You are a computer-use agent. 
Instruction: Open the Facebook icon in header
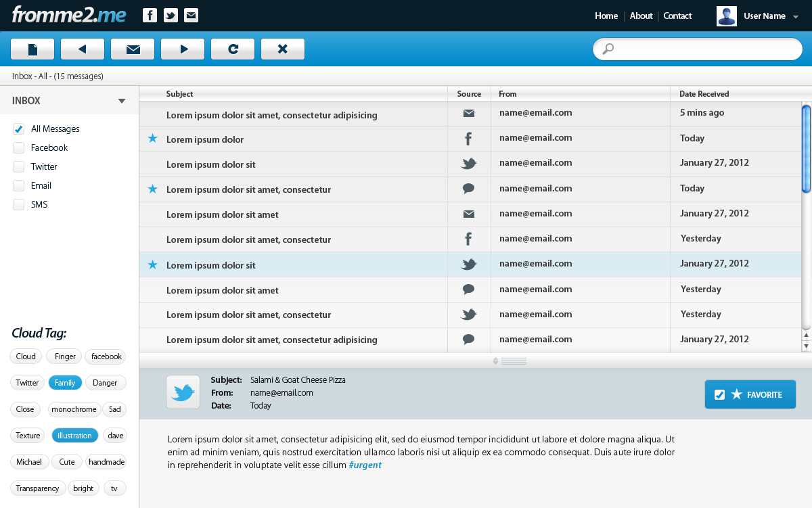(150, 16)
